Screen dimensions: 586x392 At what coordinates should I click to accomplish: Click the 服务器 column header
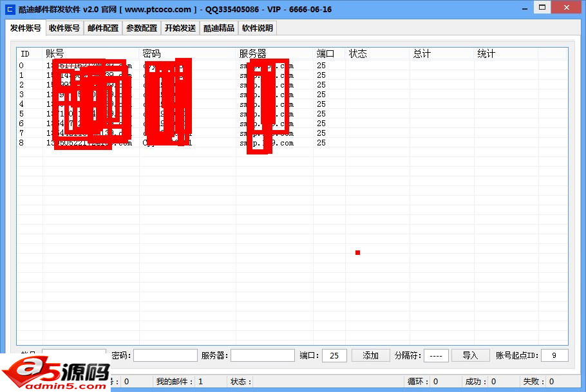[275, 54]
